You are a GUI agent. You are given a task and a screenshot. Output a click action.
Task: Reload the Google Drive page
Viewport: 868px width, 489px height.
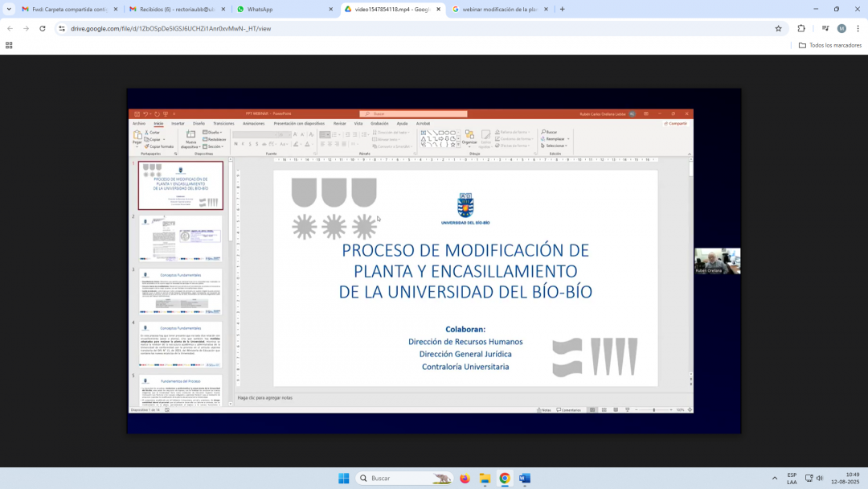click(x=43, y=28)
